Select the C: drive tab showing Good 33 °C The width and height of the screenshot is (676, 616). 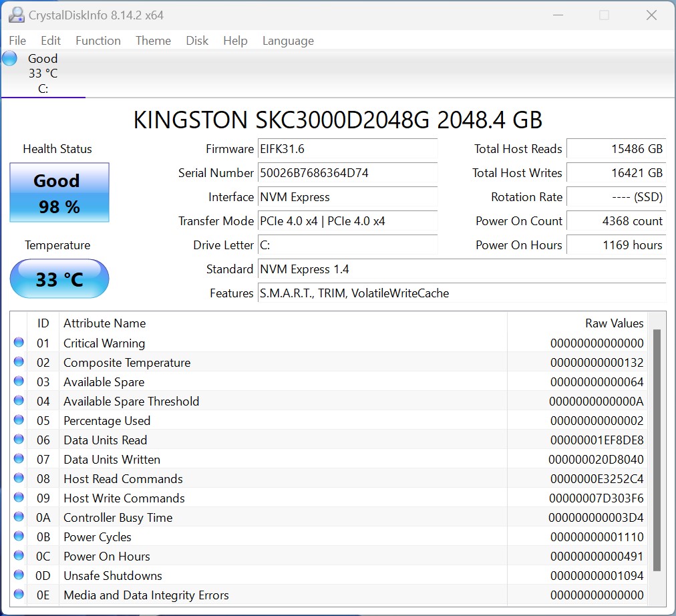pyautogui.click(x=43, y=73)
